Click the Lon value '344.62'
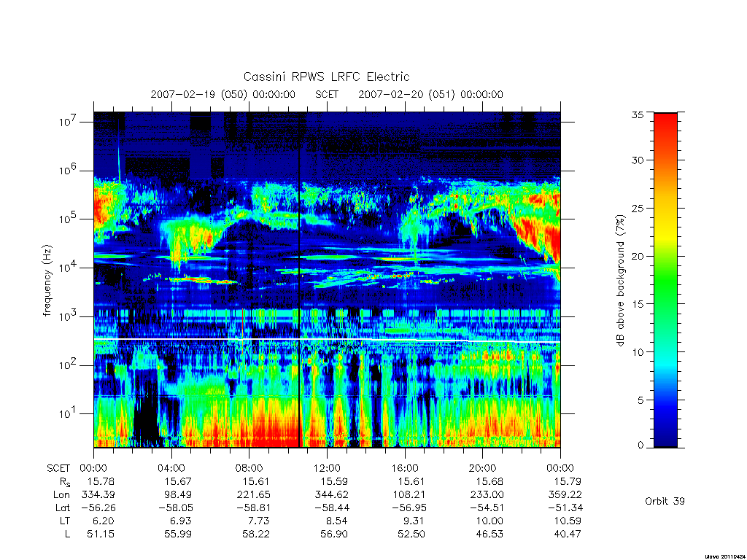The width and height of the screenshot is (747, 560). coord(332,495)
